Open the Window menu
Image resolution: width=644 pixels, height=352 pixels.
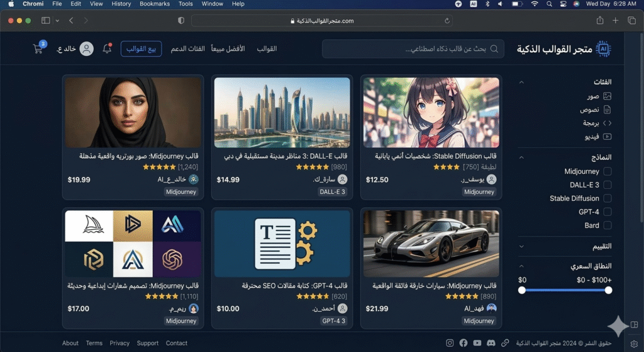(213, 4)
